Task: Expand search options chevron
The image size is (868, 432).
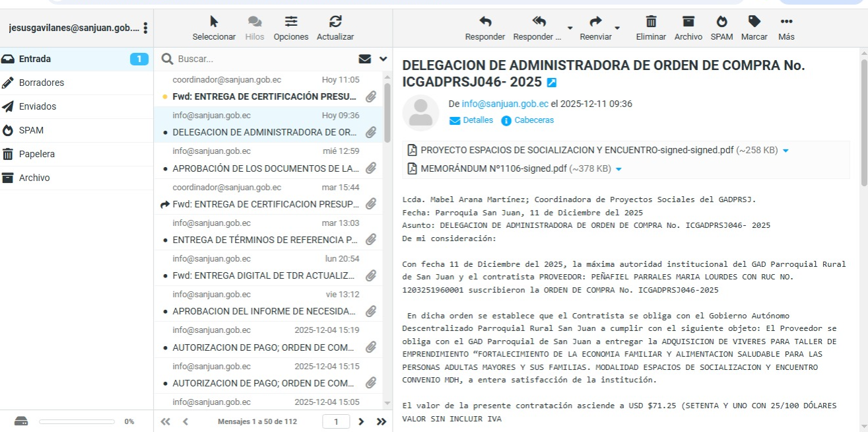Action: tap(383, 59)
